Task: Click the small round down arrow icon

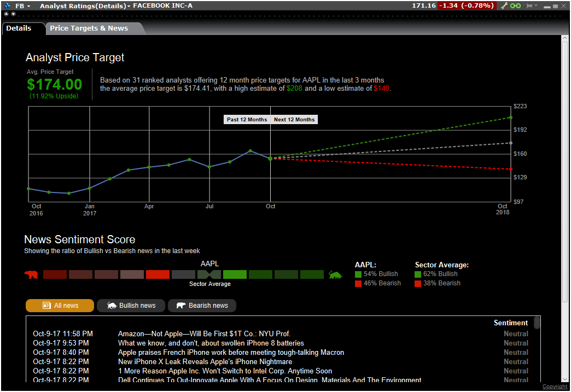Action: click(13, 14)
